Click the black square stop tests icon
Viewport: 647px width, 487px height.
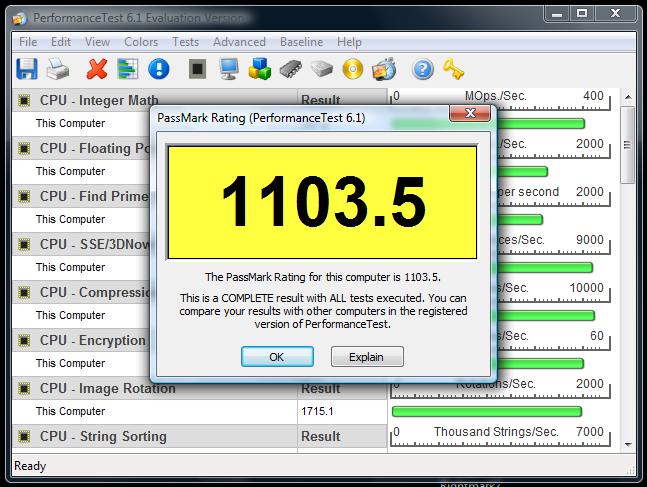tap(197, 69)
